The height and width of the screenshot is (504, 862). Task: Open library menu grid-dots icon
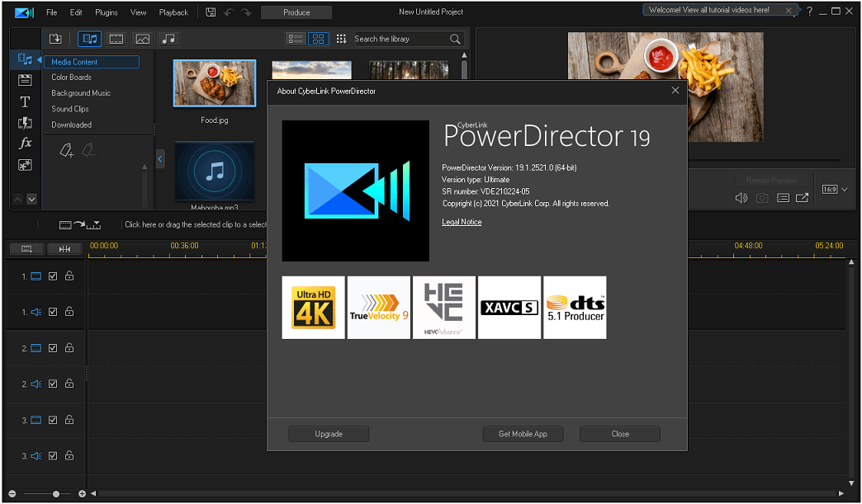click(x=341, y=39)
